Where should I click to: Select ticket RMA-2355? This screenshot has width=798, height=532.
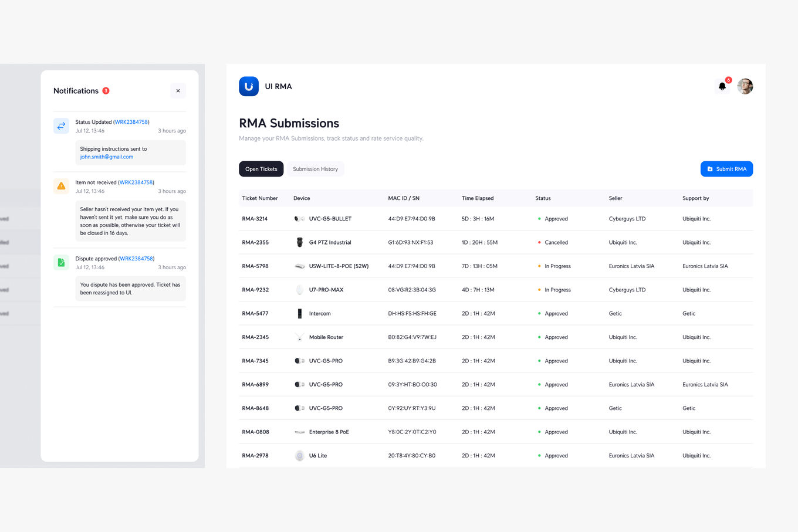(x=255, y=242)
